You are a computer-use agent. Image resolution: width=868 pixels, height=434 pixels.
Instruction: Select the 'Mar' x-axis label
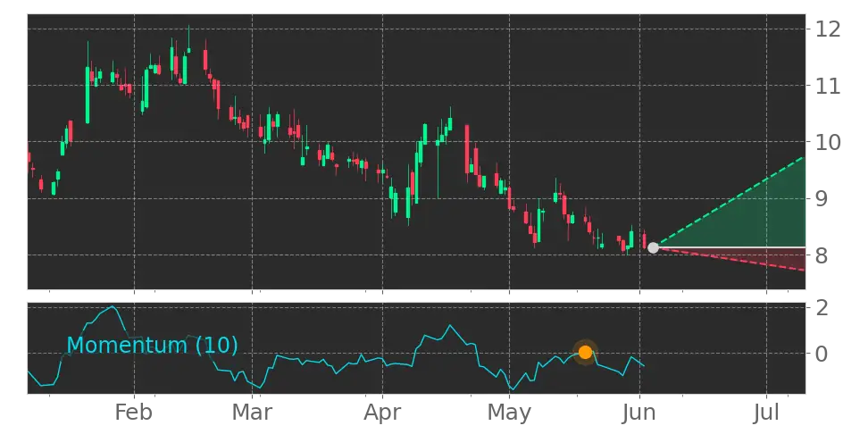pyautogui.click(x=252, y=413)
